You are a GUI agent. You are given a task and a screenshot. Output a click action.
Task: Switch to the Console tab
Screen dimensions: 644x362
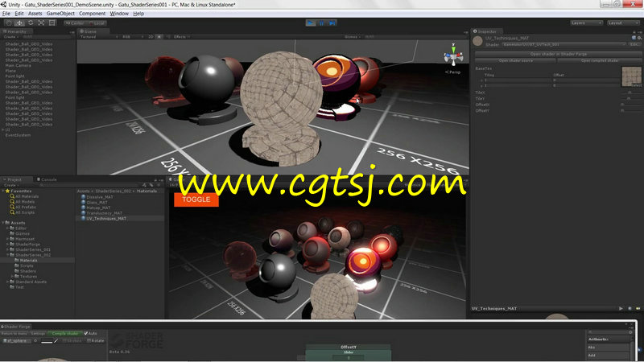pyautogui.click(x=47, y=179)
